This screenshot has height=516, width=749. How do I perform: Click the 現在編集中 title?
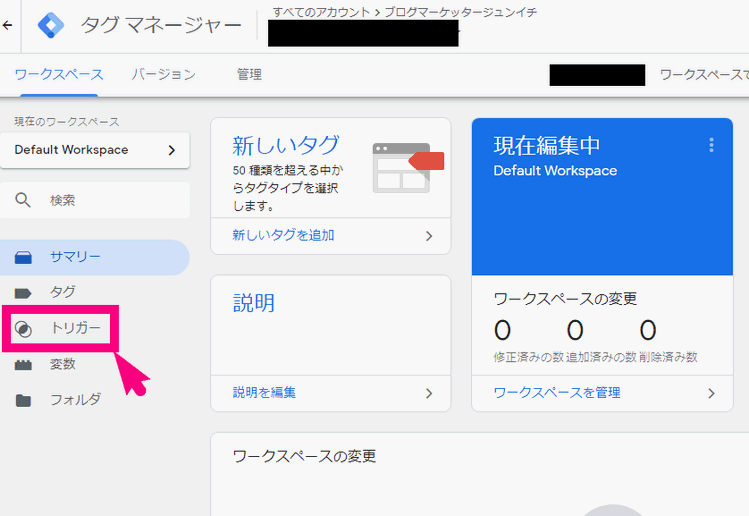pos(546,145)
